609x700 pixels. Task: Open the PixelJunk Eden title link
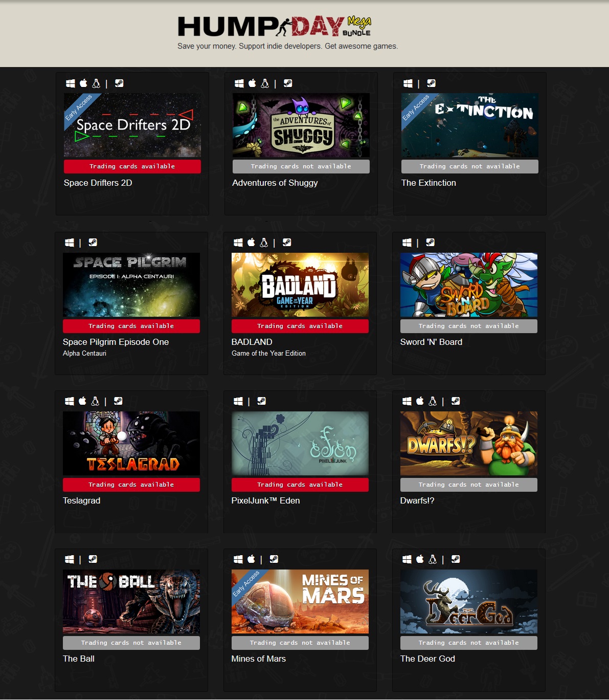(266, 500)
